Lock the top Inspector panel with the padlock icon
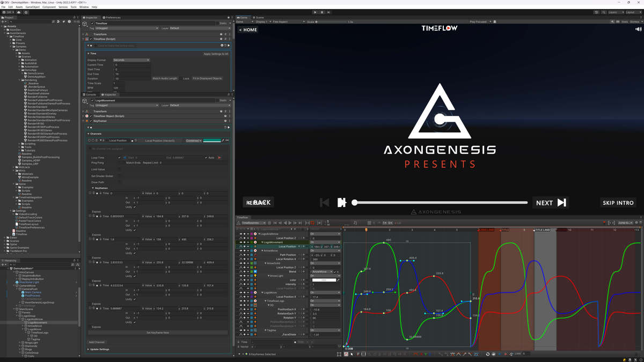 tap(228, 18)
